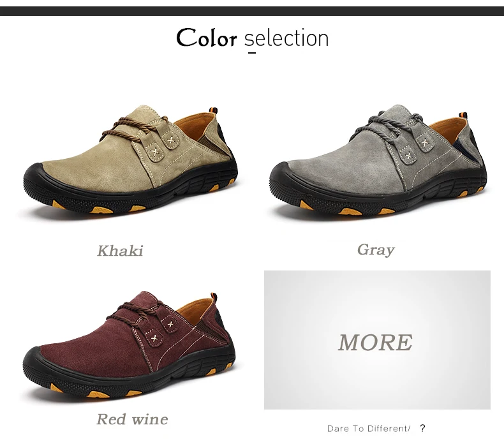Click the X-stitched lace tab on gray shoe
This screenshot has height=444, width=504.
click(408, 156)
